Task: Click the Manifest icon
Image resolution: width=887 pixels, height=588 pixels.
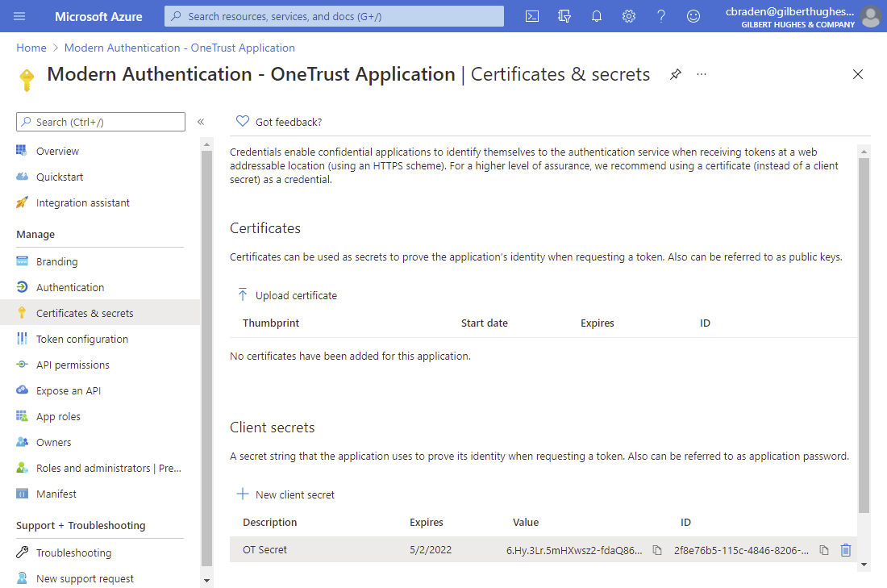Action: pos(22,494)
